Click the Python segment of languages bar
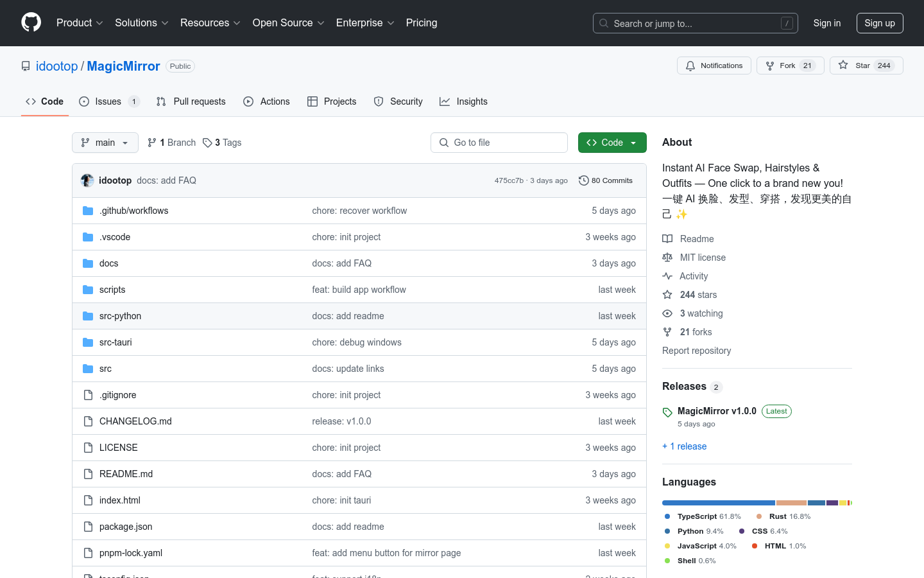Image resolution: width=924 pixels, height=578 pixels. [x=816, y=503]
